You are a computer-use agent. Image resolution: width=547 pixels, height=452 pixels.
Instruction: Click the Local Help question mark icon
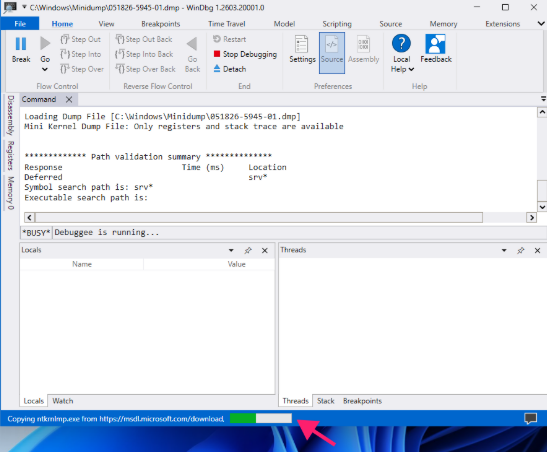pos(401,44)
